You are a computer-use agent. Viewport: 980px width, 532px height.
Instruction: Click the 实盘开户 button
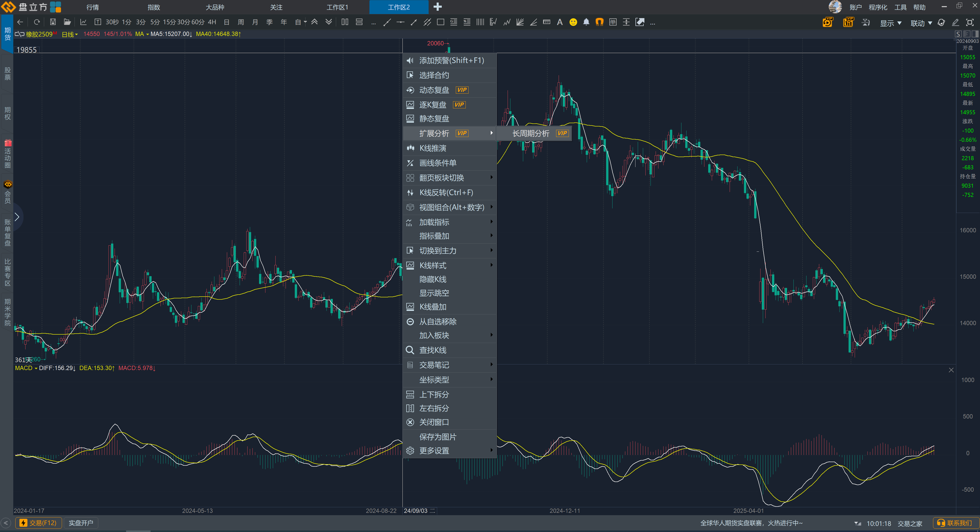click(x=81, y=523)
